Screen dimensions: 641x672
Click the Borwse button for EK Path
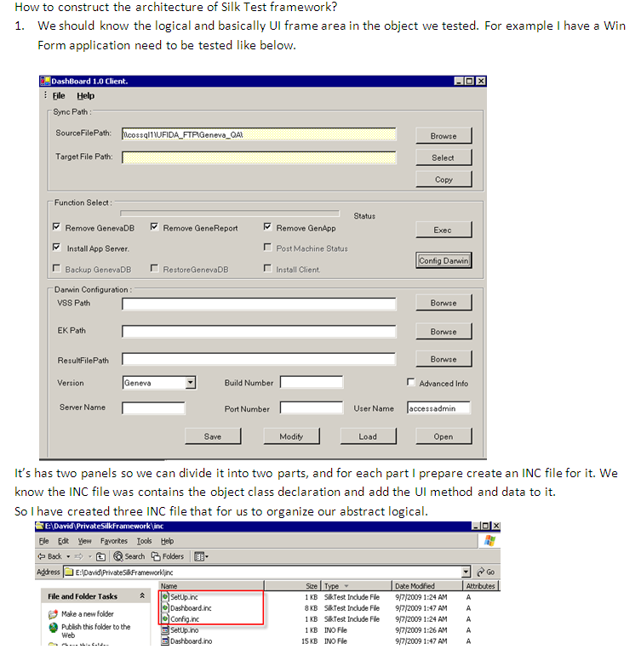pos(444,331)
